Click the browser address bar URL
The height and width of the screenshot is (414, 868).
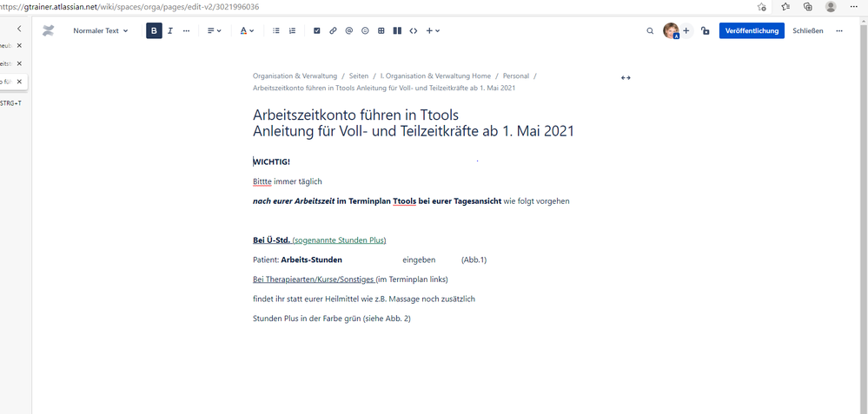[x=129, y=7]
